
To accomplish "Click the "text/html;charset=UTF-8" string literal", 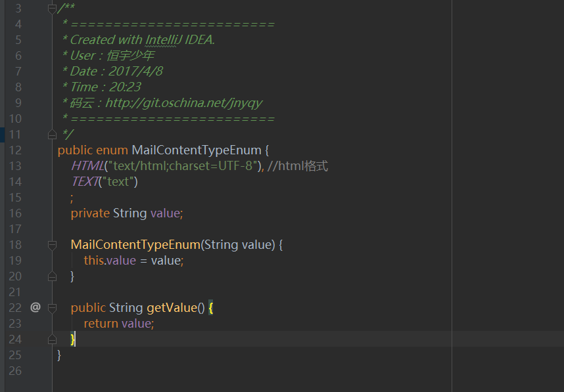I will point(183,166).
